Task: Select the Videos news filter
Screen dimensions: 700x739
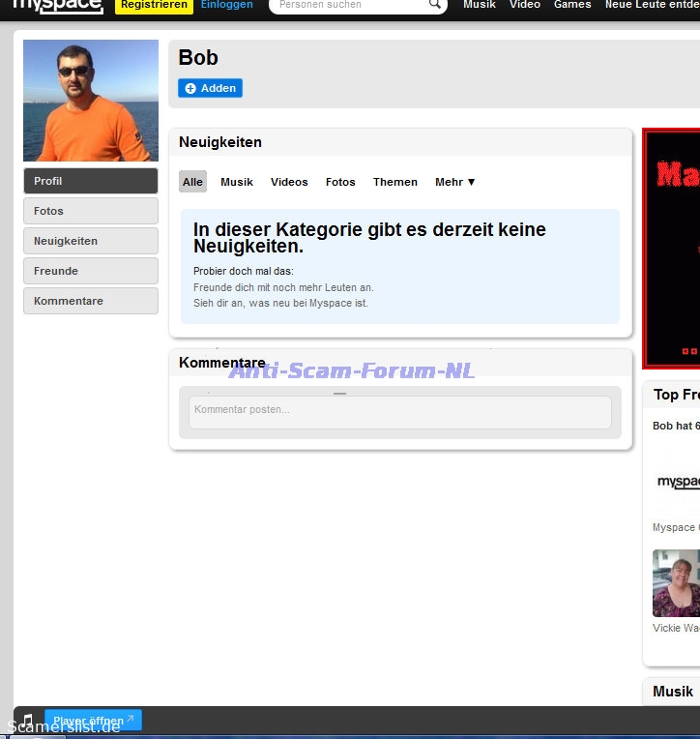Action: pyautogui.click(x=289, y=182)
